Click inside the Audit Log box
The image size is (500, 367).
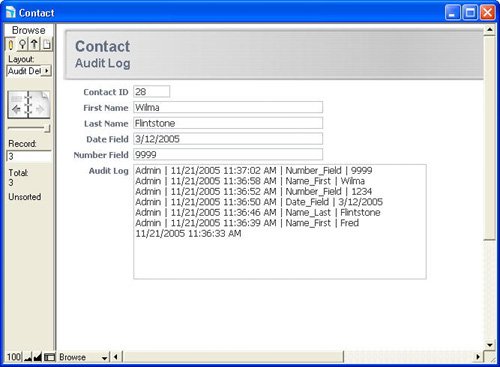(280, 222)
